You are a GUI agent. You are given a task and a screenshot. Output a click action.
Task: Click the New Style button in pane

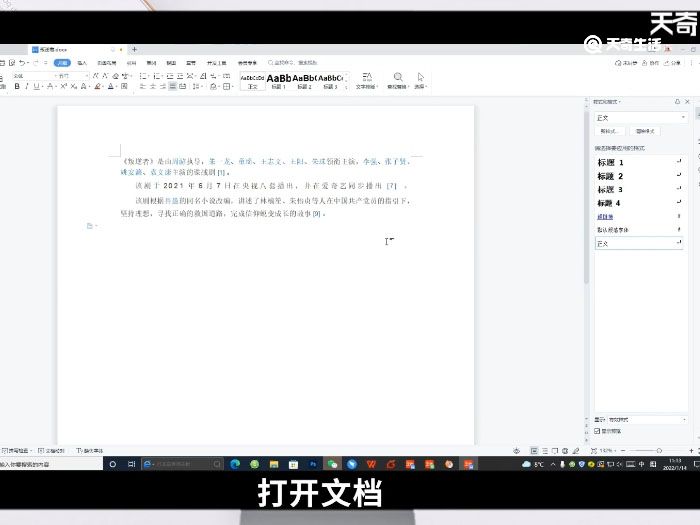pyautogui.click(x=609, y=131)
